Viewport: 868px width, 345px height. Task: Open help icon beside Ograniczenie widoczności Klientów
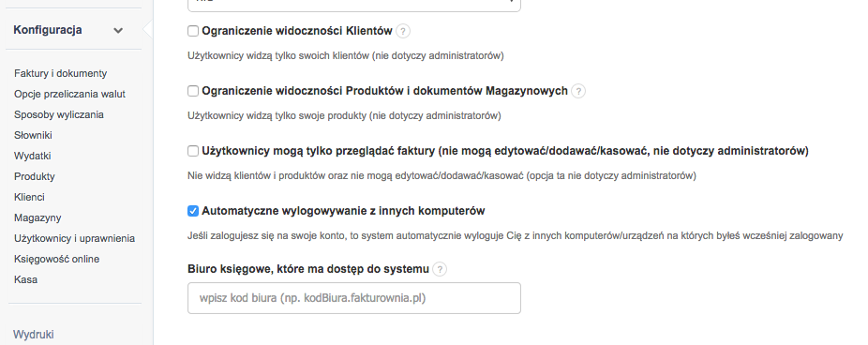[404, 31]
